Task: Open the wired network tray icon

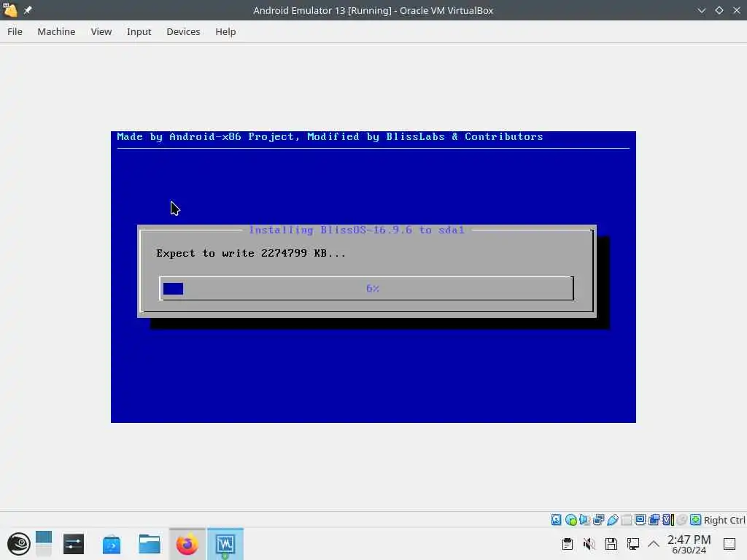Action: point(633,544)
